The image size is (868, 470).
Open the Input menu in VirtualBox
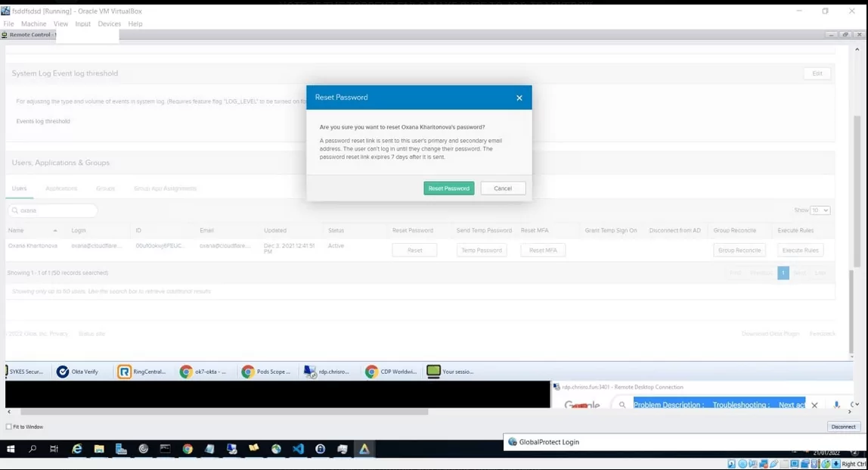click(82, 23)
